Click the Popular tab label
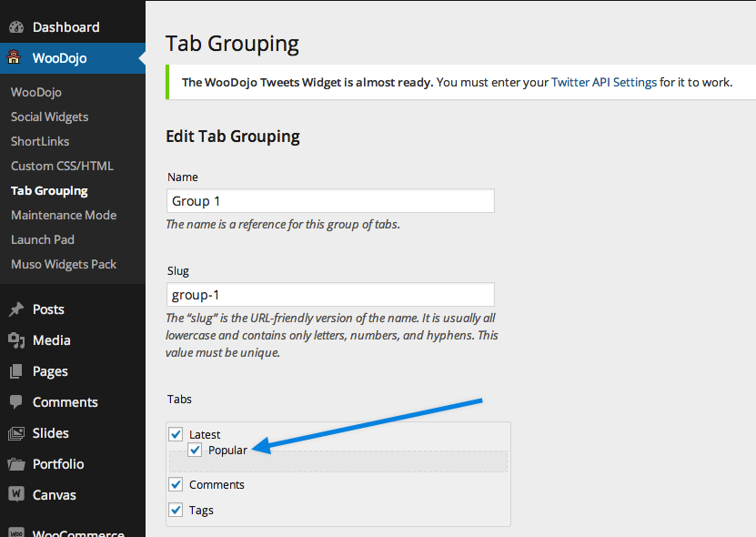The height and width of the screenshot is (537, 756). tap(227, 451)
